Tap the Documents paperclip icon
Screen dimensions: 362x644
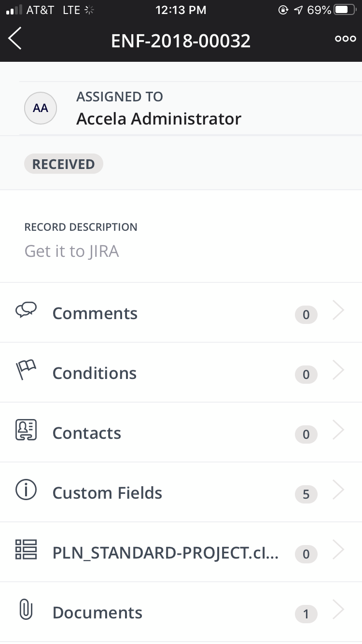pyautogui.click(x=26, y=611)
